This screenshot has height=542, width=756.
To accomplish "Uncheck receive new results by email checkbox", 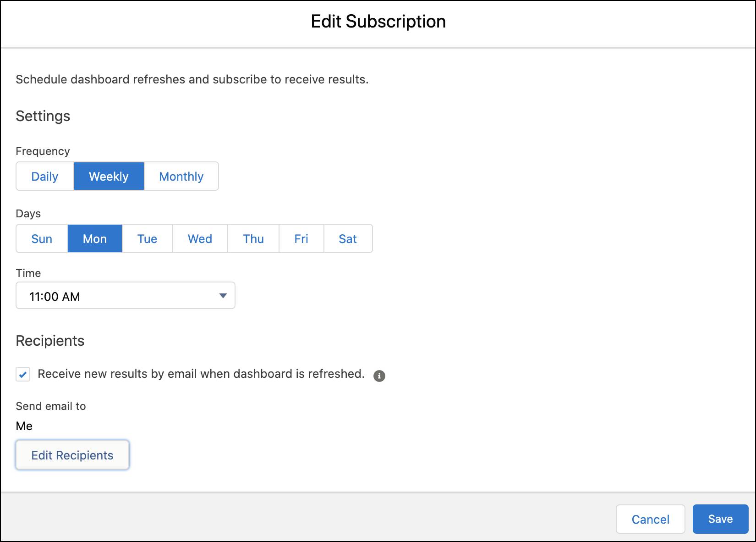I will click(23, 374).
